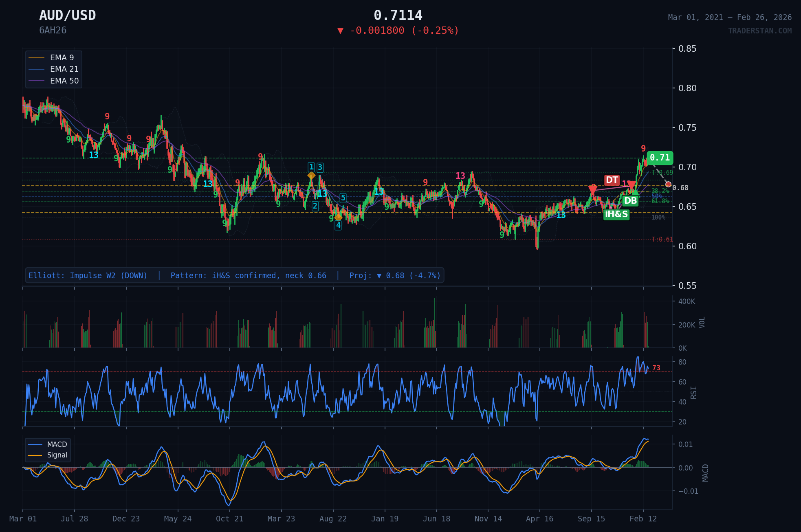Click the DB double-bottom pattern marker
Image resolution: width=801 pixels, height=532 pixels.
631,200
